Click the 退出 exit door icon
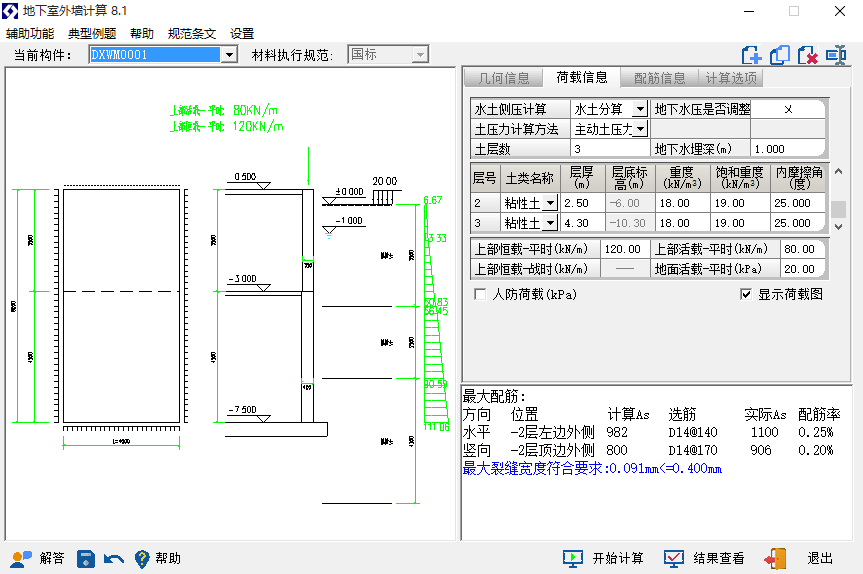This screenshot has height=574, width=863. pos(775,559)
